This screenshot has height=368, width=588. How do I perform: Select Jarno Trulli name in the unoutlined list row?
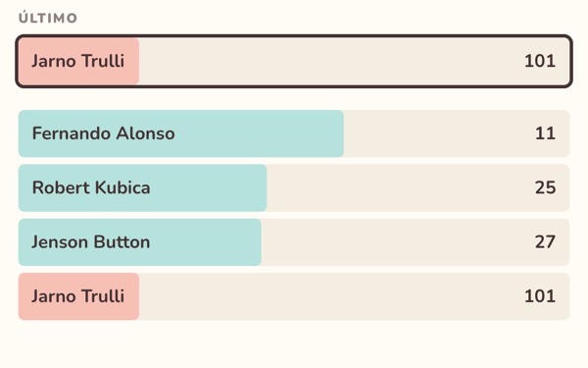78,296
